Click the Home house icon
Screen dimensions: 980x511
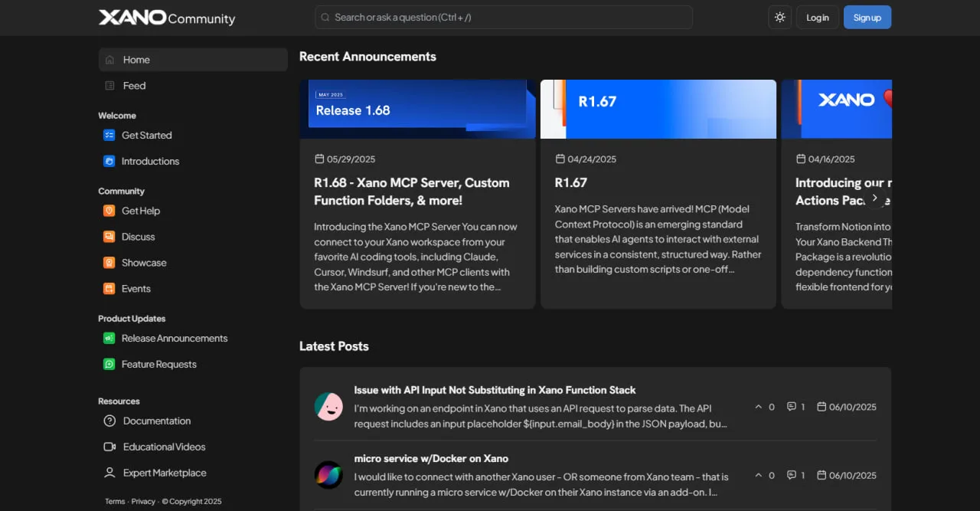[109, 60]
